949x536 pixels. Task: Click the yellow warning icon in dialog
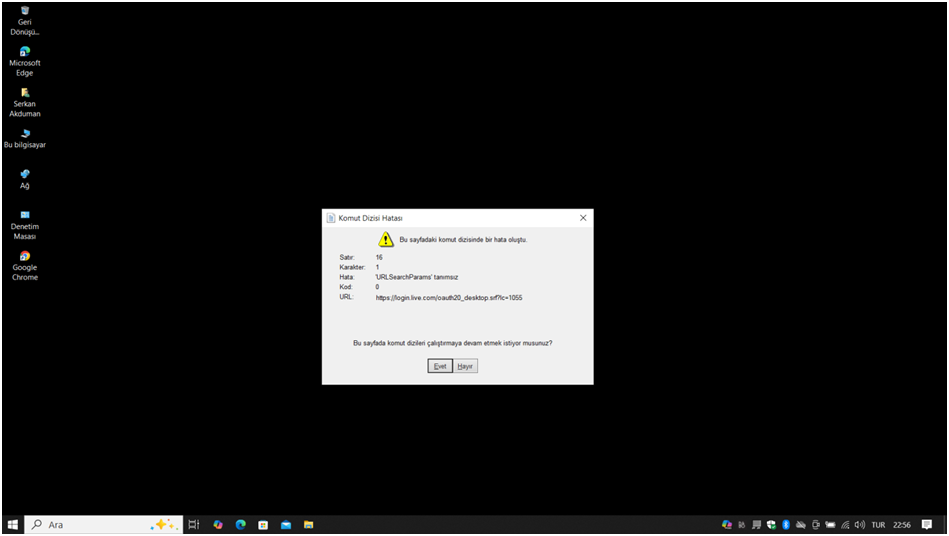(386, 240)
